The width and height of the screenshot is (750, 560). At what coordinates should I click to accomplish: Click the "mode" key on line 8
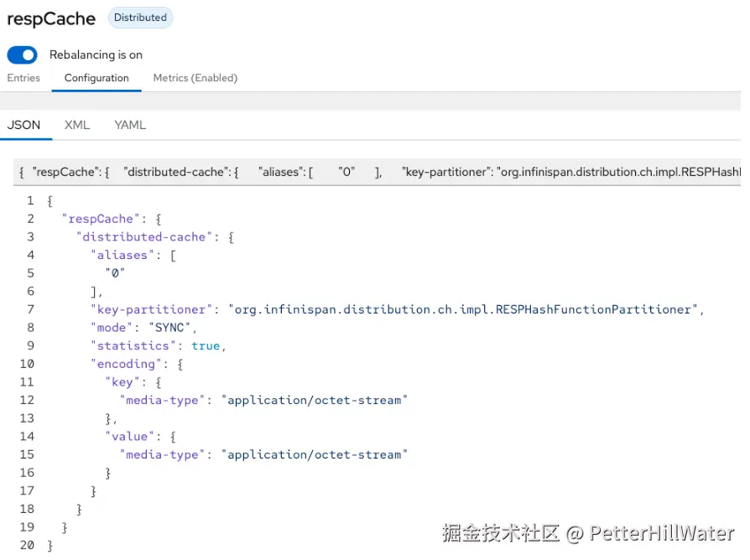(112, 328)
